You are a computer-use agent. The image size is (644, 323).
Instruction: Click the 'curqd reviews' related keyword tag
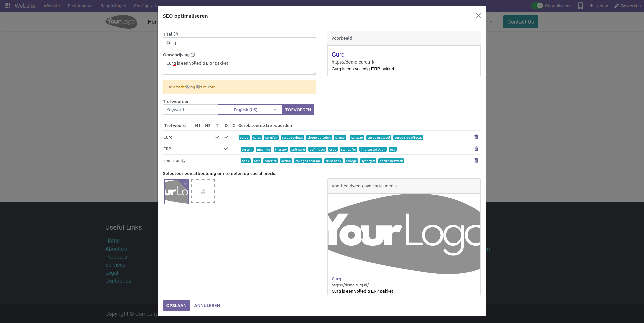tap(292, 138)
